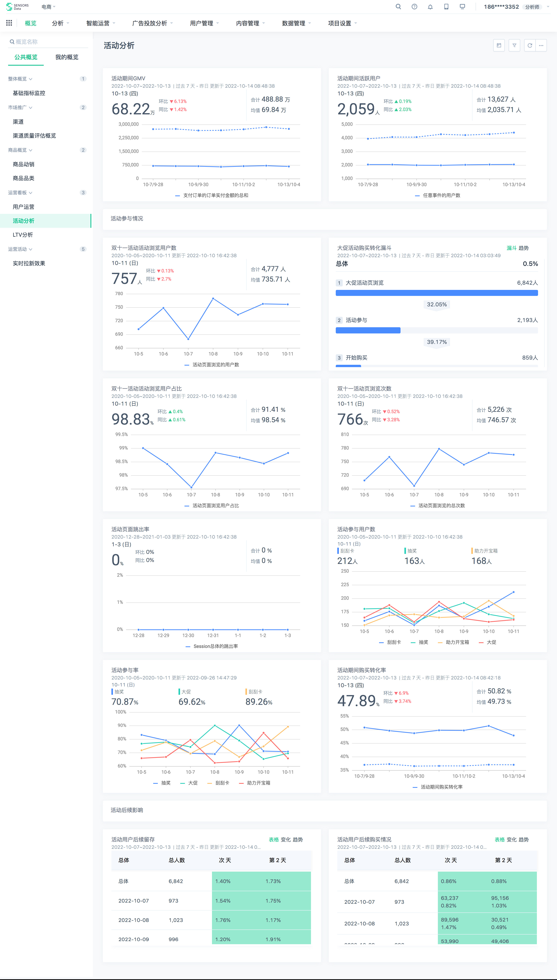This screenshot has width=557, height=980.
Task: Click the 大促活动页浏览 funnel bar
Action: coord(437,293)
